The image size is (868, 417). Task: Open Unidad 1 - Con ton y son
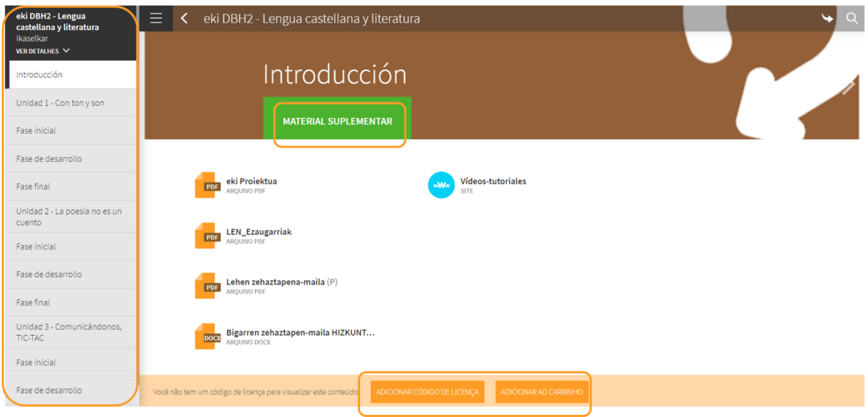click(x=60, y=103)
